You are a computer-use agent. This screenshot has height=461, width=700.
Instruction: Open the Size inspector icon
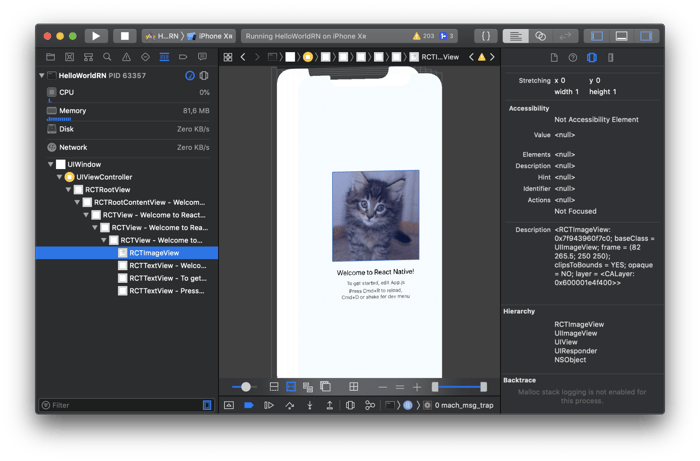pos(610,58)
